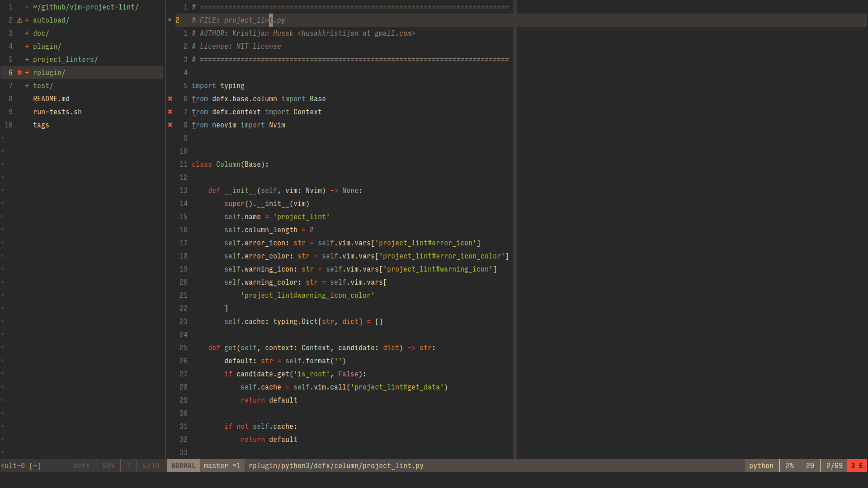
Task: Click the 'project_lint#error_icon' string
Action: 425,243
